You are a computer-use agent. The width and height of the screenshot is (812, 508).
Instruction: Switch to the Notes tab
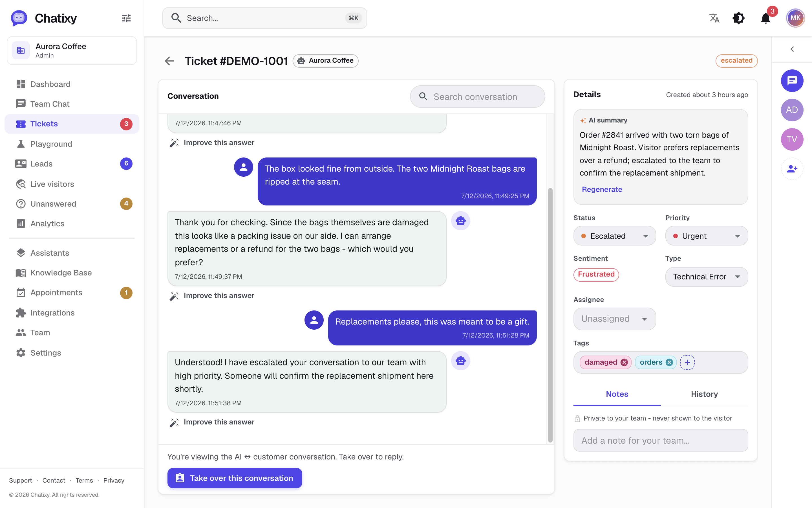tap(617, 394)
